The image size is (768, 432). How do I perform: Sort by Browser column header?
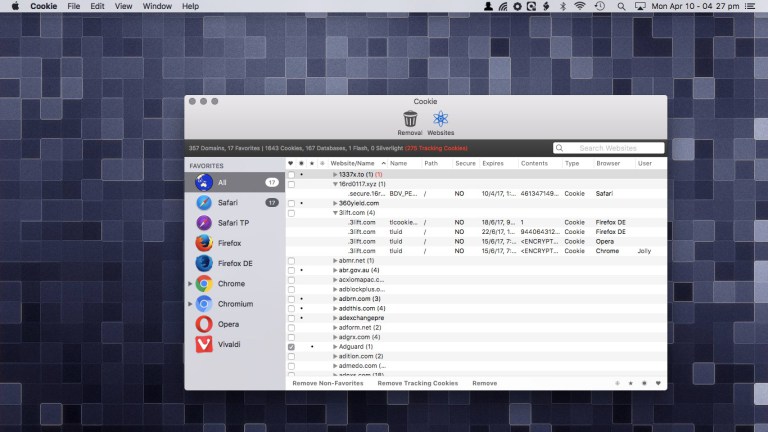pos(614,163)
